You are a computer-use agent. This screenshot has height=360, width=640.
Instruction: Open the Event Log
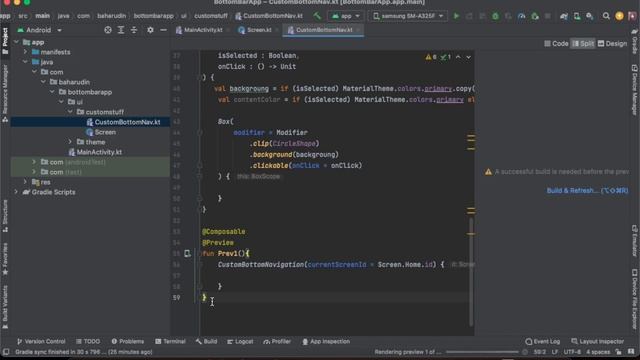[x=542, y=341]
